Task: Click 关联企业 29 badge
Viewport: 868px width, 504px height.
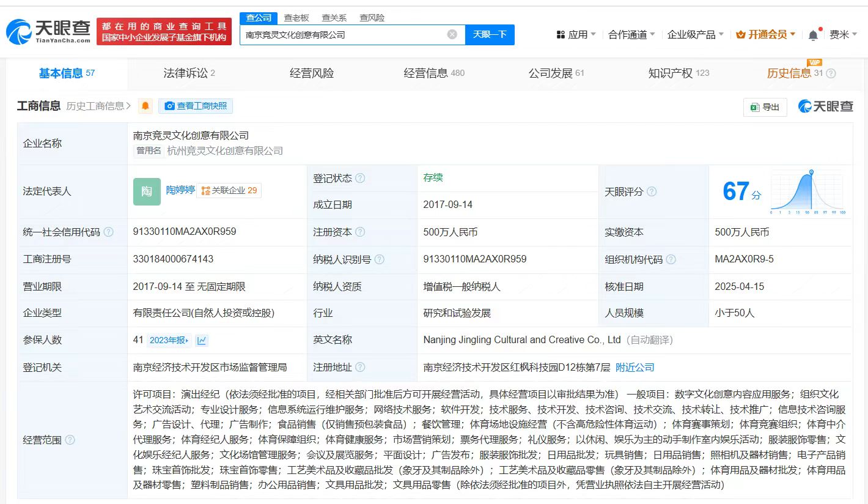Action: point(229,191)
